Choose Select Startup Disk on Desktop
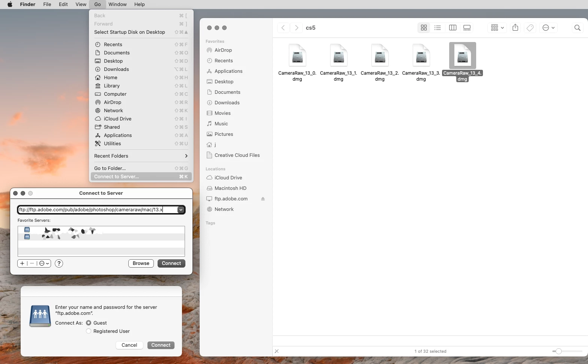This screenshot has height=364, width=588. pos(141,32)
